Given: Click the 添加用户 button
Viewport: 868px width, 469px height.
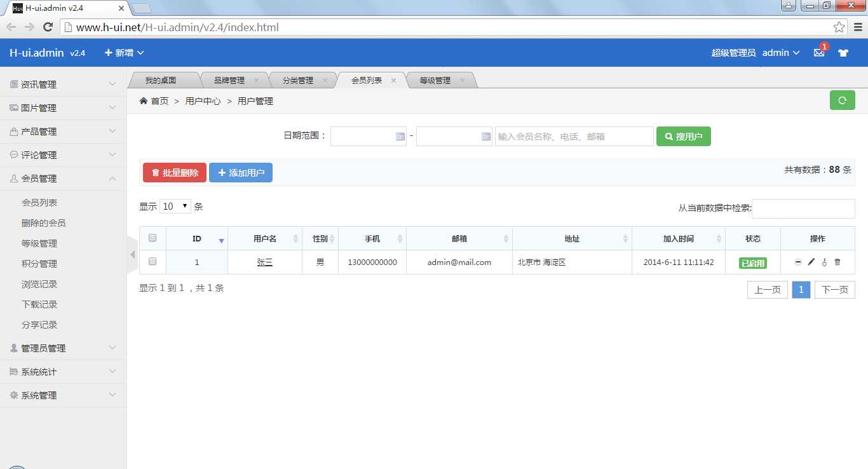Looking at the screenshot, I should pyautogui.click(x=241, y=173).
